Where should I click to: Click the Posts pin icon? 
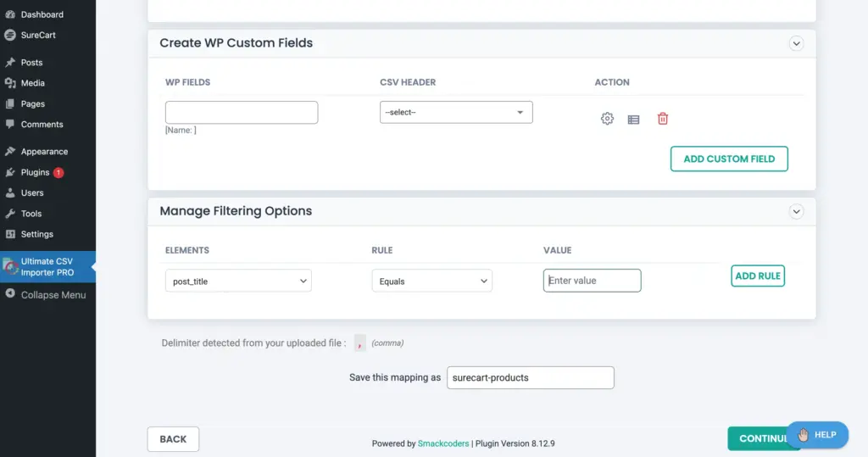click(10, 63)
